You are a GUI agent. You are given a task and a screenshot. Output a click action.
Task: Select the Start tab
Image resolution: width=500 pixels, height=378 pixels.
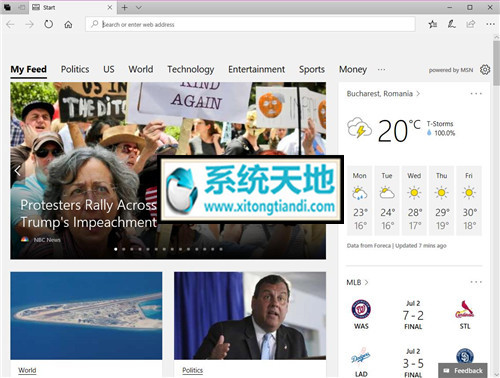click(x=72, y=7)
